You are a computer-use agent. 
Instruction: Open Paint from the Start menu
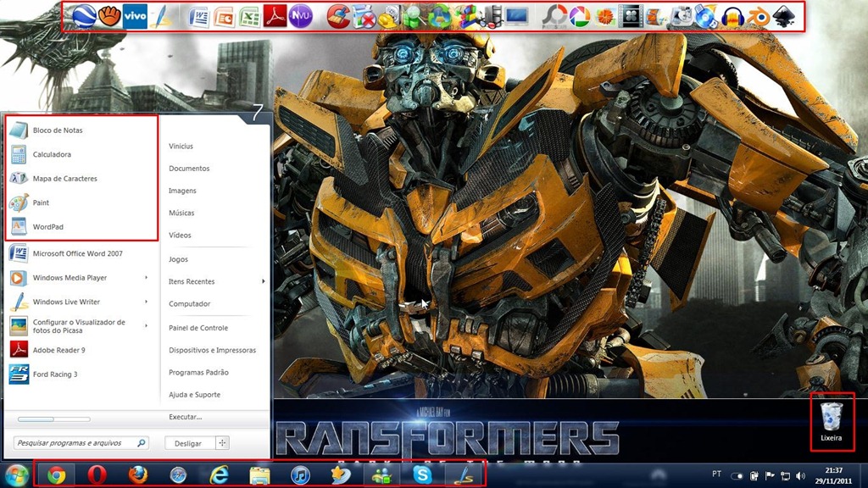81,202
